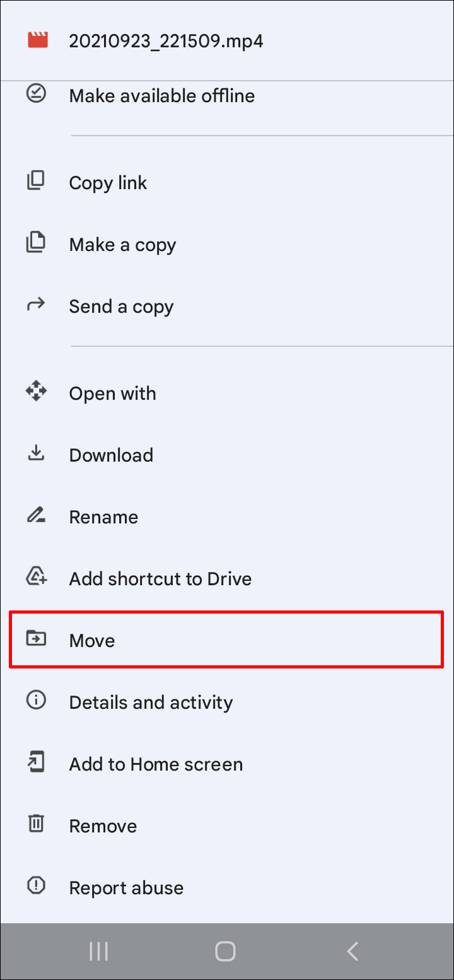454x980 pixels.
Task: Open recent apps from navigation bar
Action: (x=99, y=951)
